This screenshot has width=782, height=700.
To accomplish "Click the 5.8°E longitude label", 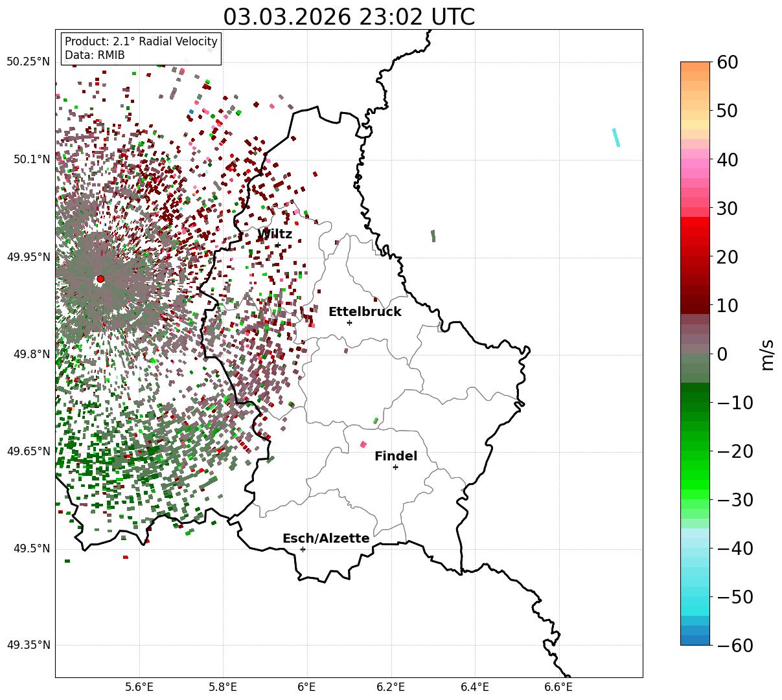I will pyautogui.click(x=223, y=687).
